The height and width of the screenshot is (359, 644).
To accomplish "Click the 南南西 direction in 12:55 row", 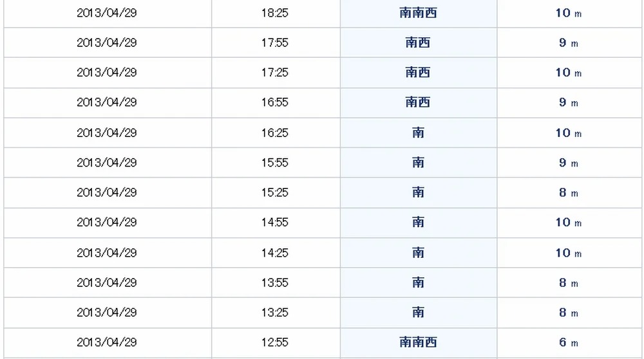I will click(418, 342).
